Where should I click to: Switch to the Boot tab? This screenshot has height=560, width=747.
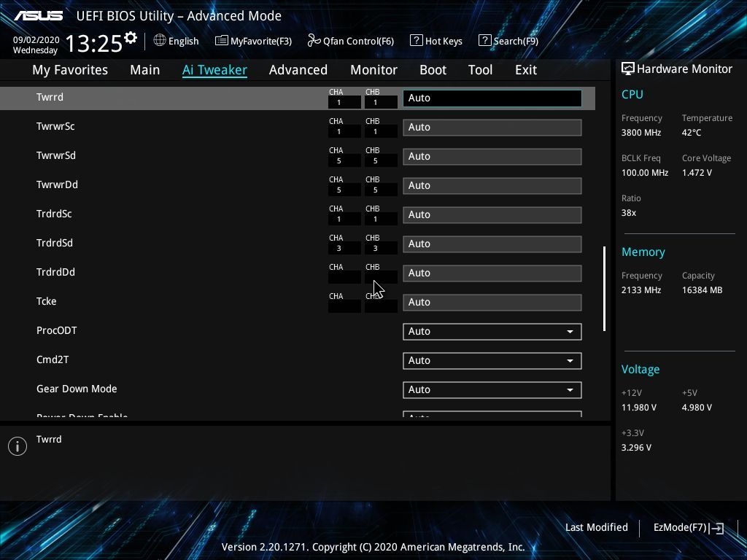pyautogui.click(x=433, y=70)
